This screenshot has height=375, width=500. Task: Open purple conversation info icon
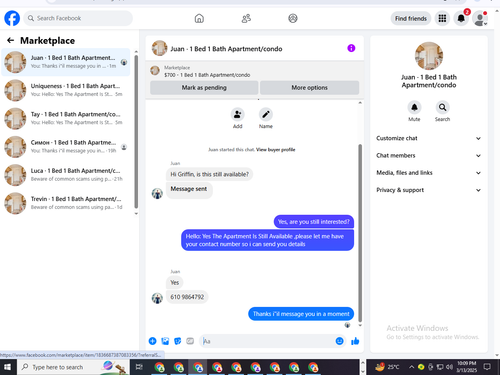pos(351,48)
